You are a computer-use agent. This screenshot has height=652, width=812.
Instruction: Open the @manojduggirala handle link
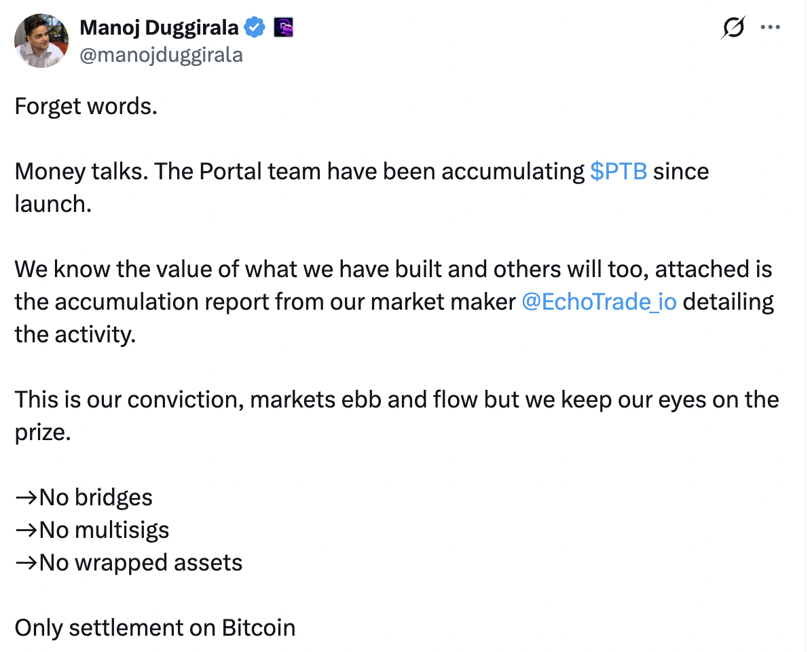(161, 54)
